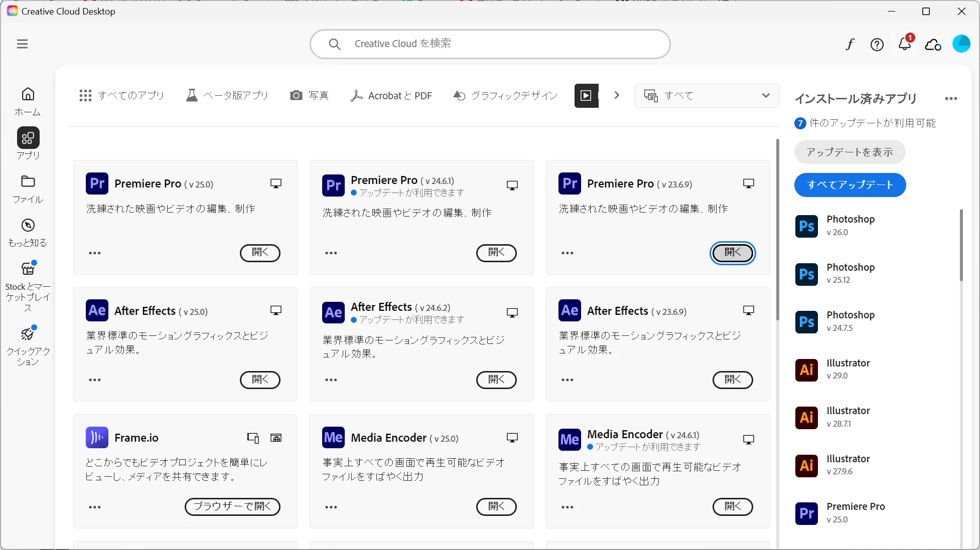Viewport: 980px width, 550px height.
Task: Click the cloud sync status icon
Action: click(933, 45)
